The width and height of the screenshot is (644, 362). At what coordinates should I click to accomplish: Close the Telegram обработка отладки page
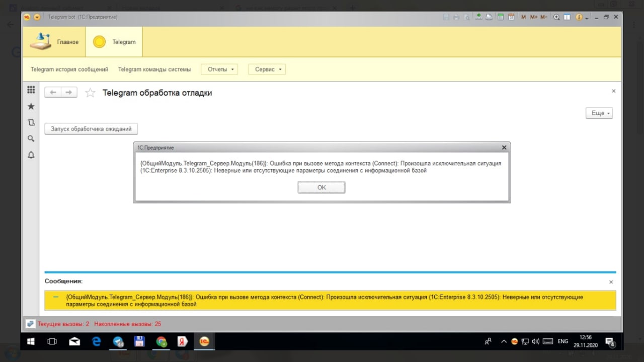point(613,91)
